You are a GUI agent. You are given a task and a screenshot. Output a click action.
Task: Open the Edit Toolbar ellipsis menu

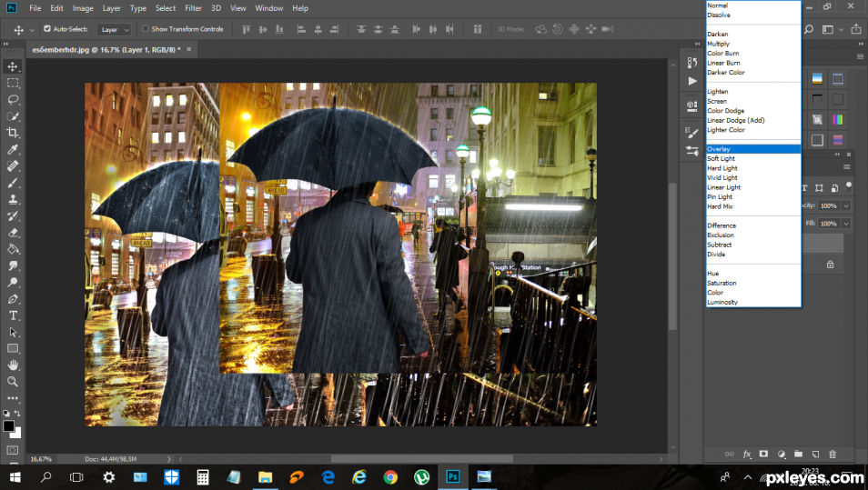click(12, 398)
